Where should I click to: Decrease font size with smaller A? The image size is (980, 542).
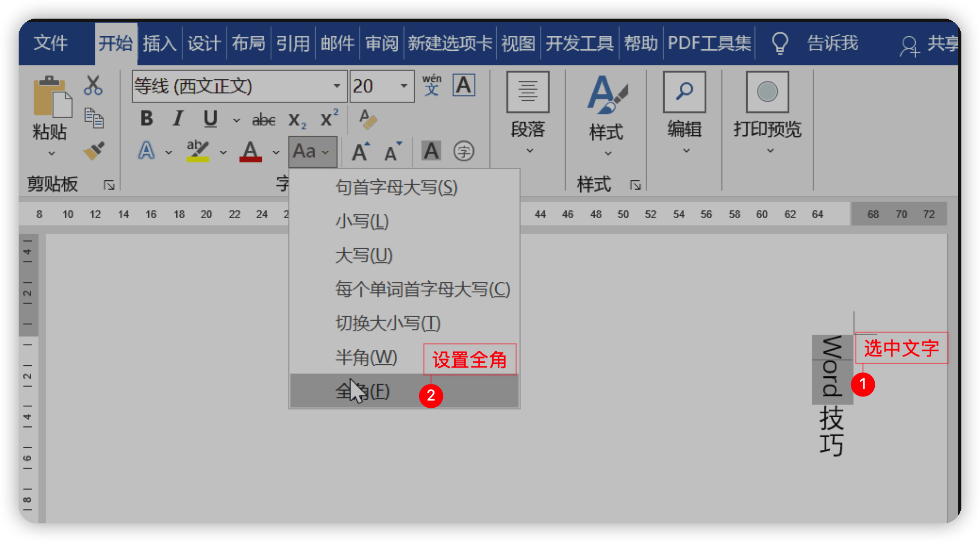pyautogui.click(x=393, y=152)
